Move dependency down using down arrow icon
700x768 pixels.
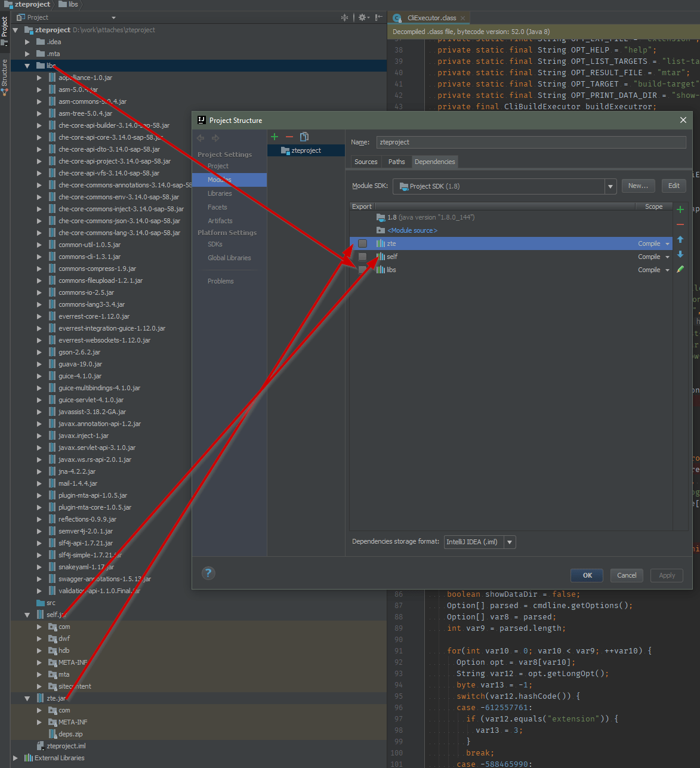(x=680, y=256)
